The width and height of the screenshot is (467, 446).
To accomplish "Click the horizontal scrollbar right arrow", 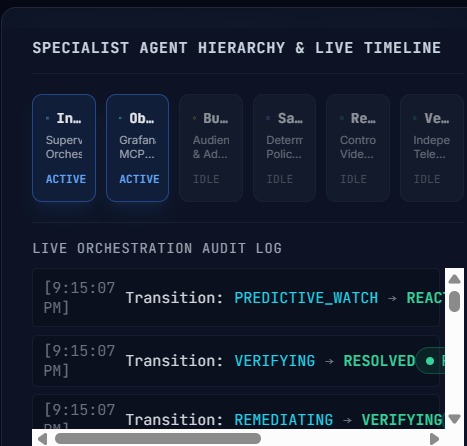I will [x=434, y=439].
